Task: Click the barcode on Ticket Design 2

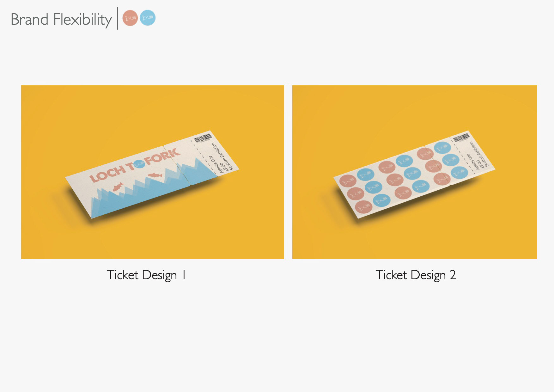Action: click(x=462, y=138)
